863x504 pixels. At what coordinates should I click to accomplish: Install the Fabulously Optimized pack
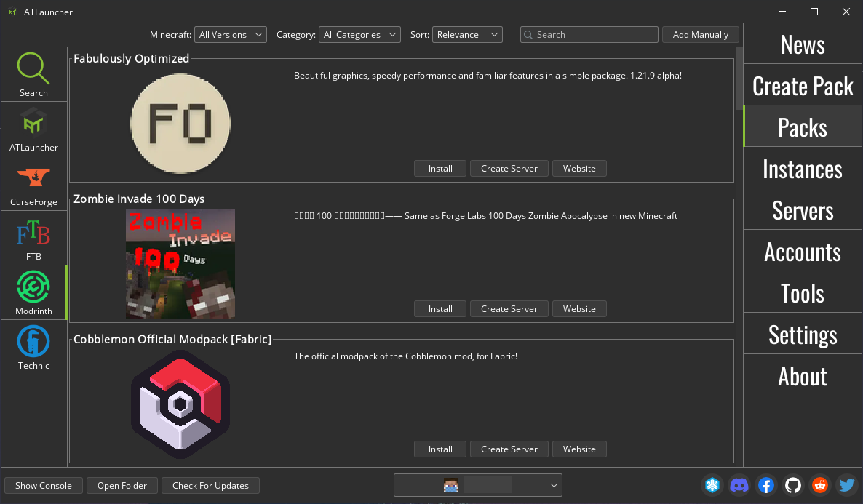point(440,168)
